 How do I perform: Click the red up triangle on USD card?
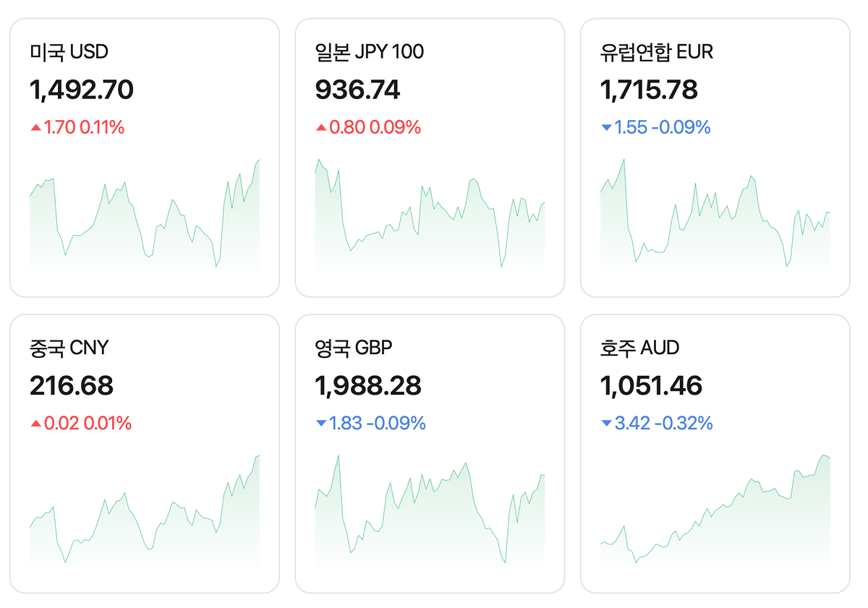[x=35, y=128]
